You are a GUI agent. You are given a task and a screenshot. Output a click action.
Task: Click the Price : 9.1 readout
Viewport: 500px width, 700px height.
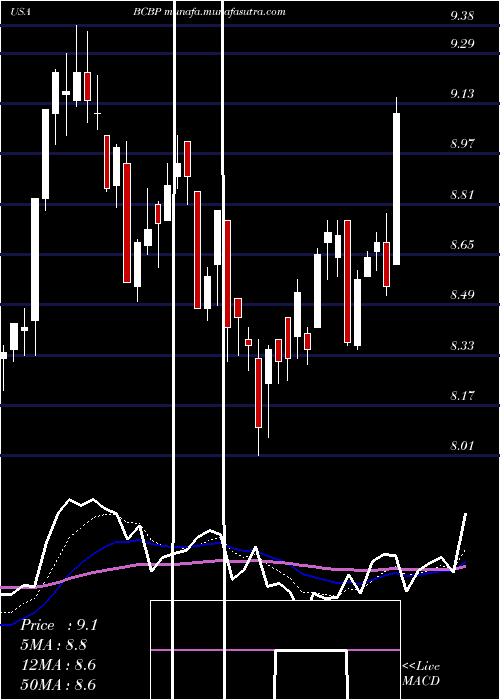coord(59,625)
